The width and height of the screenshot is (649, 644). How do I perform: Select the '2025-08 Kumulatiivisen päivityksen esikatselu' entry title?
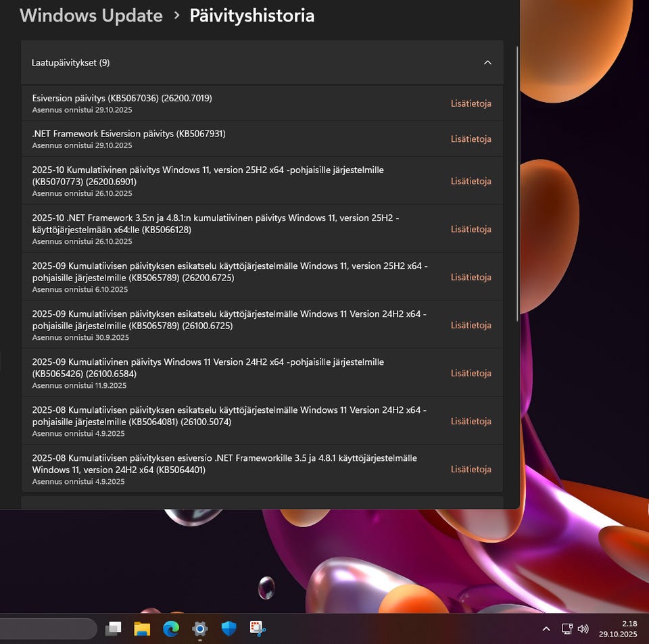(x=229, y=416)
